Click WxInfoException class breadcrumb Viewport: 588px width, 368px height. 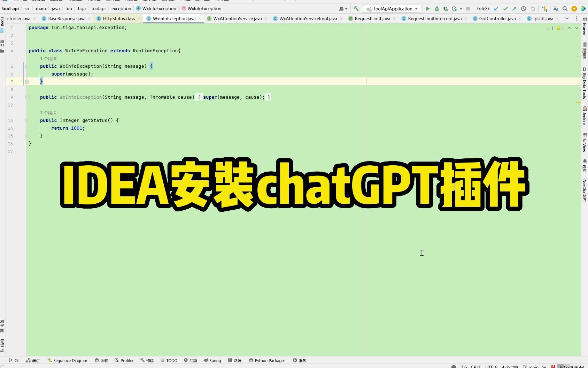click(x=156, y=8)
